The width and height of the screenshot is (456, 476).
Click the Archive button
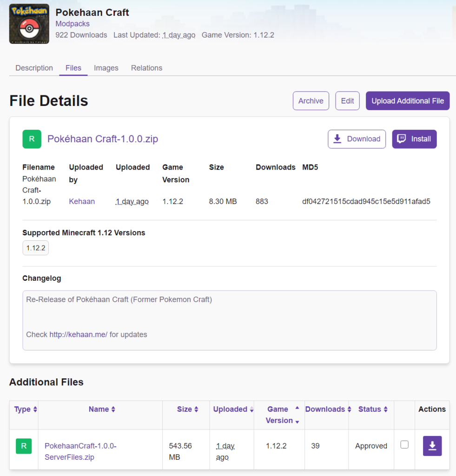point(311,101)
